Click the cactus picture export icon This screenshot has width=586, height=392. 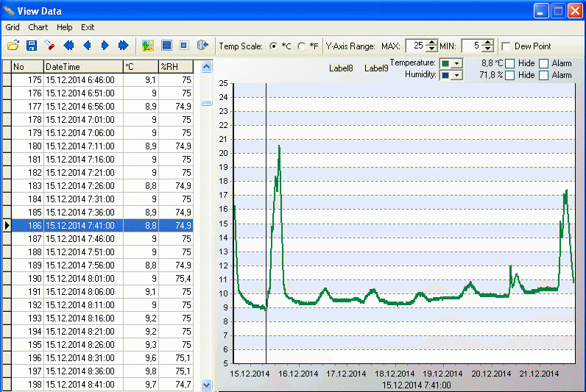[x=148, y=46]
